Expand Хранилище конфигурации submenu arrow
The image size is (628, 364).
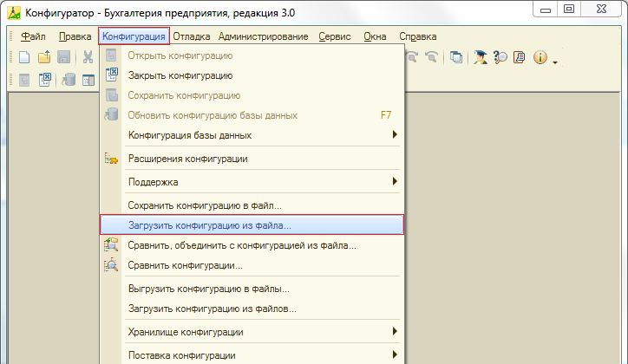tap(395, 331)
